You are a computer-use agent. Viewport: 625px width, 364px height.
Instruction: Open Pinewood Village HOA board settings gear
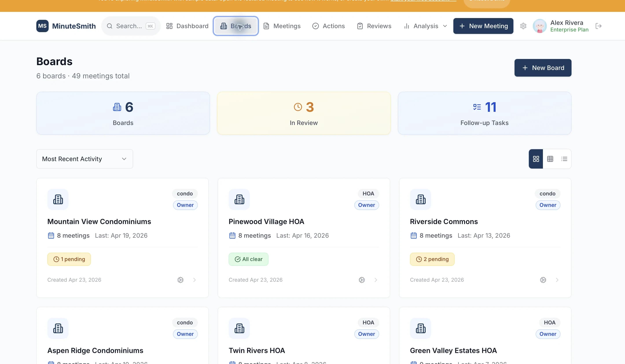pyautogui.click(x=362, y=280)
